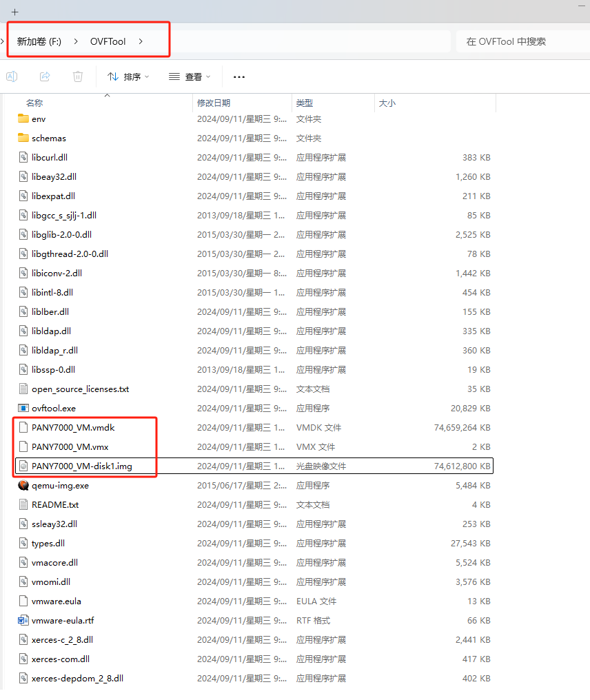The image size is (590, 700).
Task: Click the delete trash can icon
Action: point(78,76)
